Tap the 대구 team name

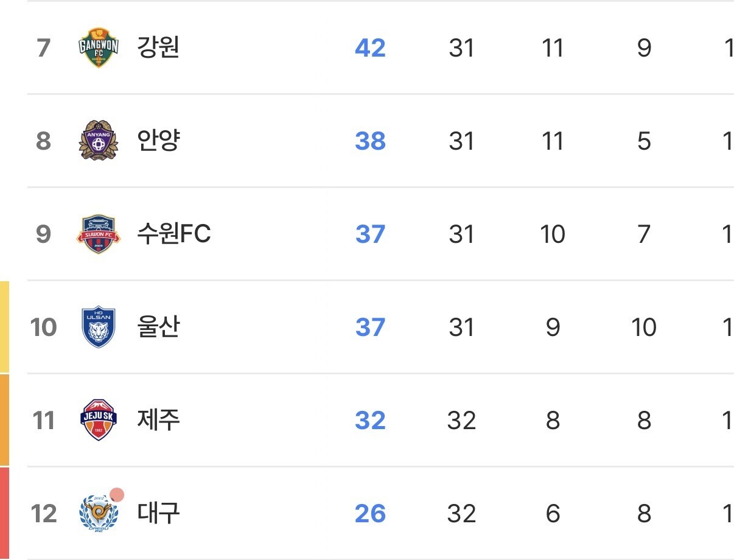tap(158, 513)
